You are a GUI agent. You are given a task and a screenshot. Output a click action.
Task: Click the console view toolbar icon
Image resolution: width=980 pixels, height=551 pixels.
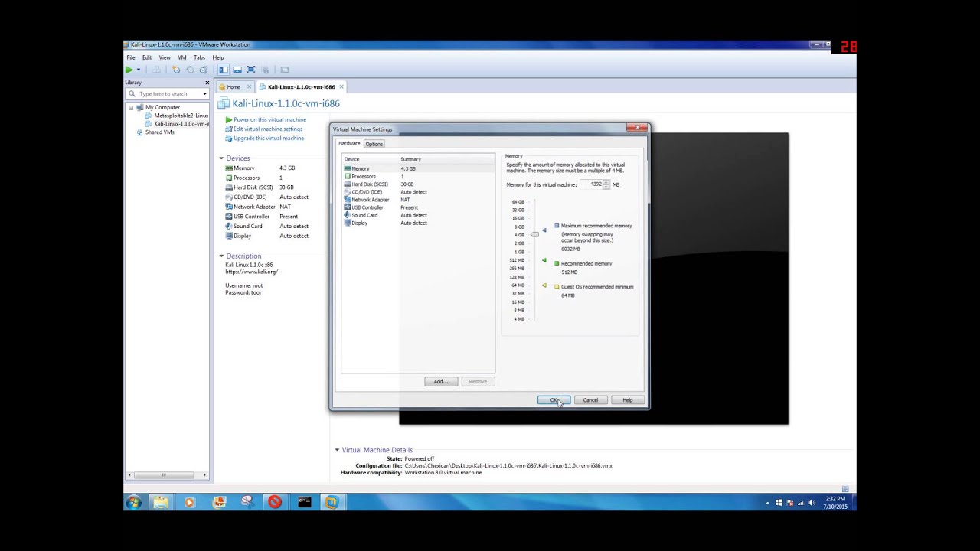point(285,70)
